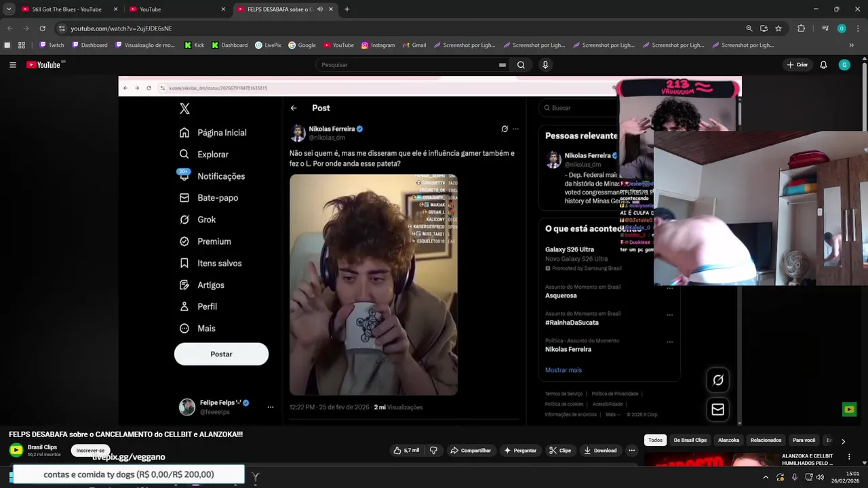
Task: Close the Still Got The Blues tab
Action: pos(115,9)
